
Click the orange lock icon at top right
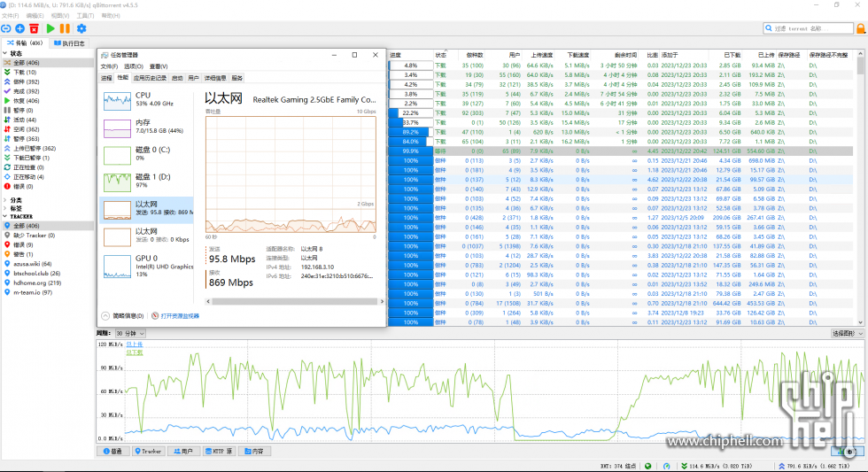tap(861, 28)
